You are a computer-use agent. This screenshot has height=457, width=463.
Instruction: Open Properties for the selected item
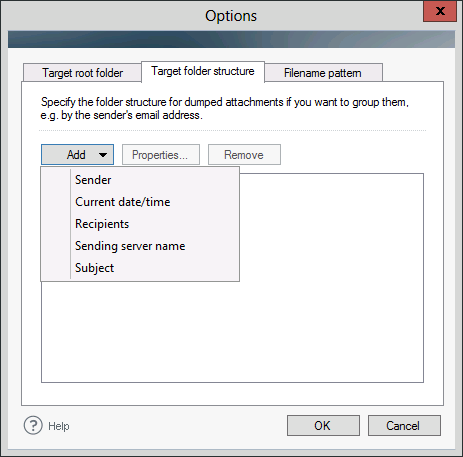point(161,155)
